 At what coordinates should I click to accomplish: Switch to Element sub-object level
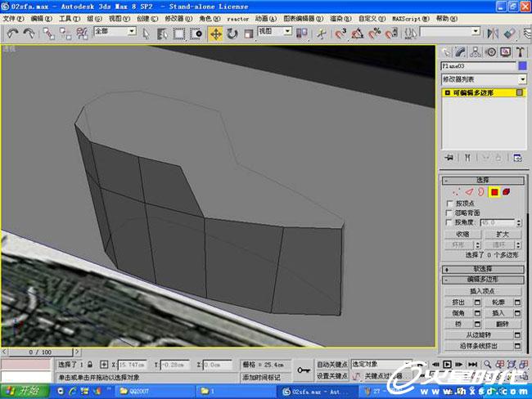(506, 192)
